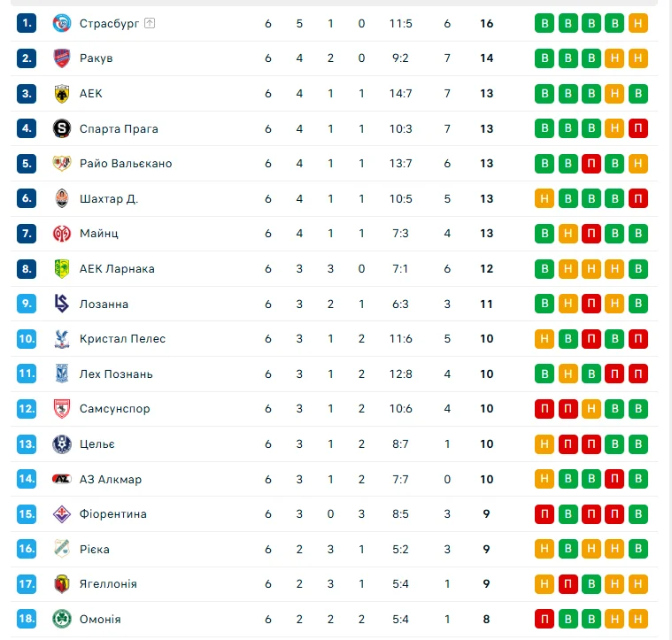672x640 pixels.
Task: Select the Самсунспор team name
Action: coord(115,409)
